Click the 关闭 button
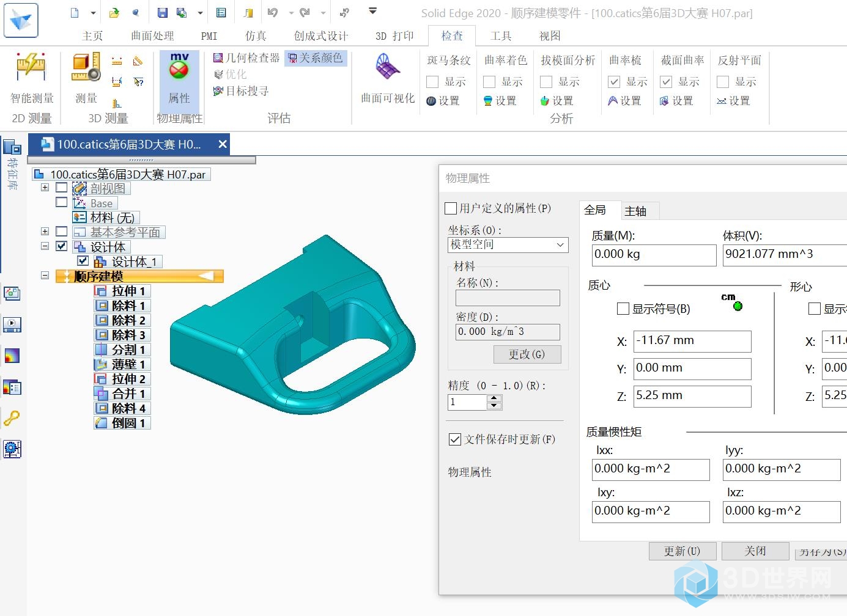The image size is (847, 616). point(755,551)
